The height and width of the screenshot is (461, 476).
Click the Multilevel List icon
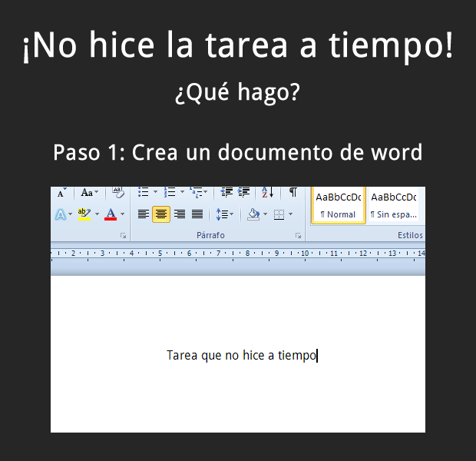click(x=196, y=192)
